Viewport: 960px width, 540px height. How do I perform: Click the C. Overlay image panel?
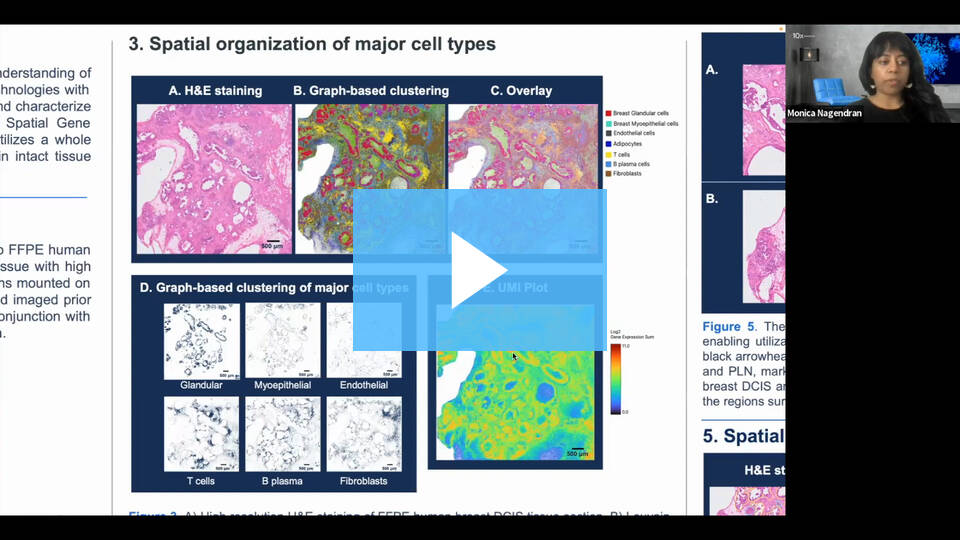coord(523,179)
